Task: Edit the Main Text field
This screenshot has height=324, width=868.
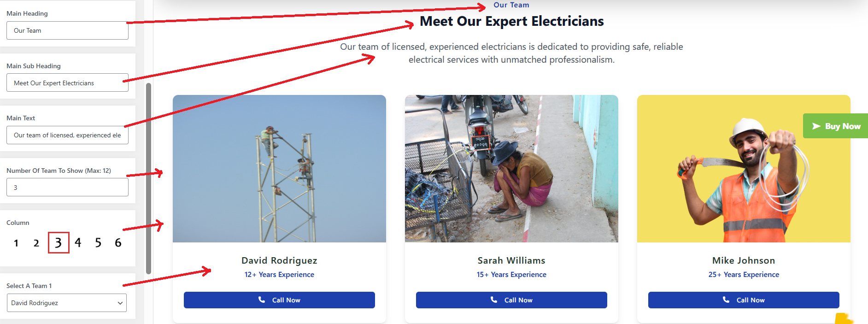Action: click(x=67, y=135)
